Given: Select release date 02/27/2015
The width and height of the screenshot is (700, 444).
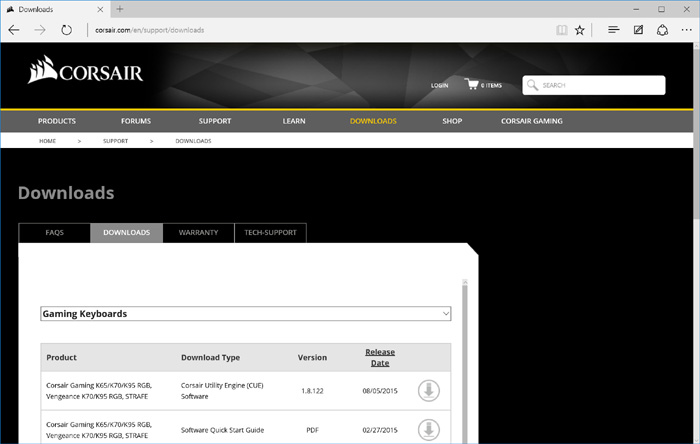Looking at the screenshot, I should [x=380, y=430].
